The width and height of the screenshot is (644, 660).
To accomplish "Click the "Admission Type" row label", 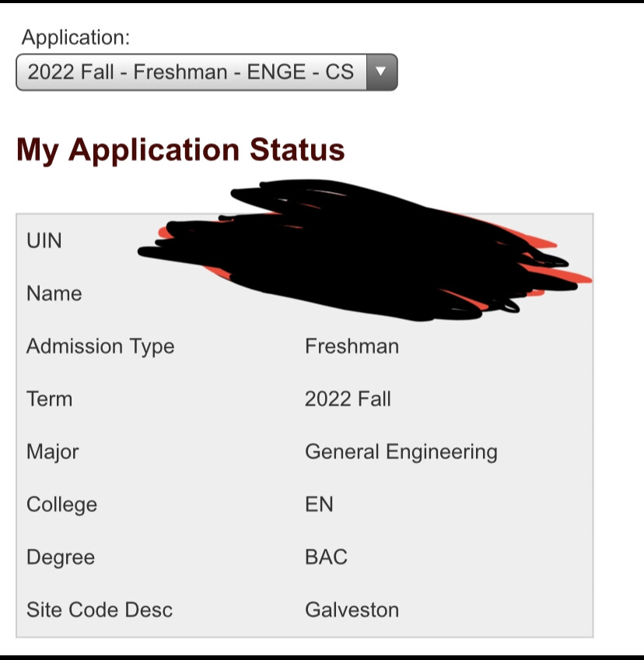I will click(100, 346).
